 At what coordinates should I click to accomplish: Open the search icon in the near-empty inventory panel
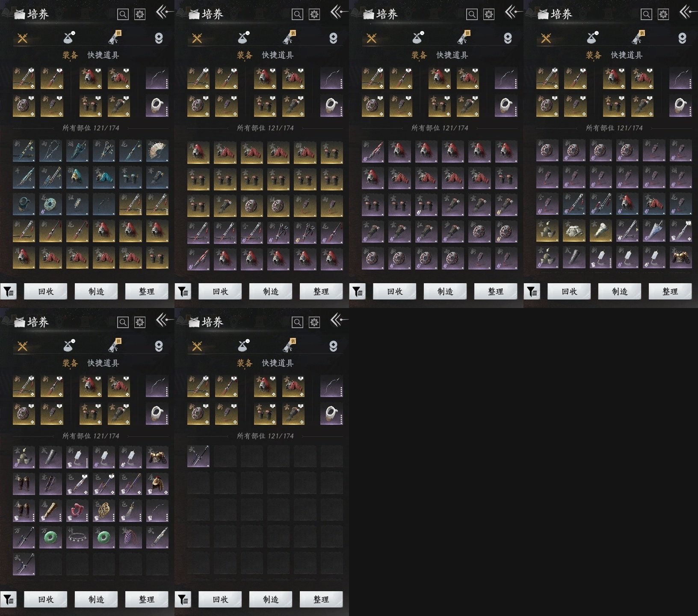(x=297, y=322)
